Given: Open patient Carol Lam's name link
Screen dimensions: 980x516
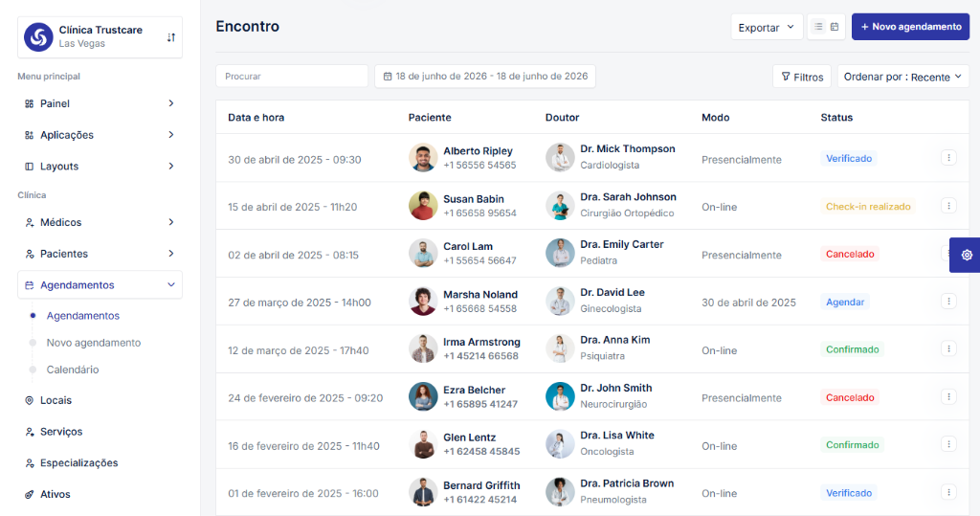Looking at the screenshot, I should pos(468,246).
